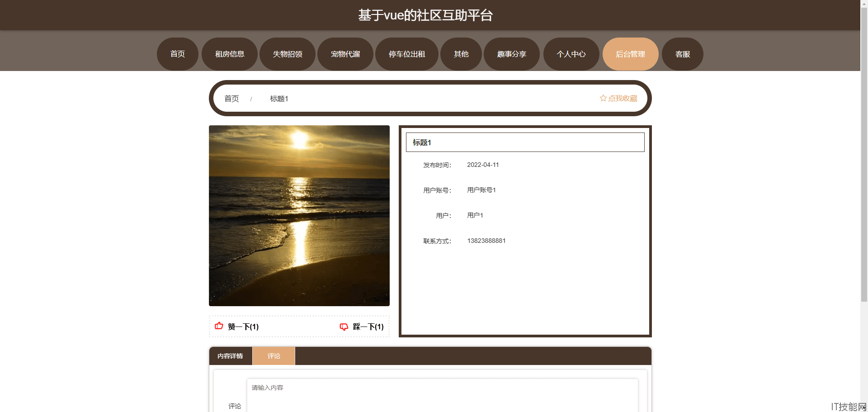This screenshot has height=412, width=868.
Task: Click the 用户账号： label
Action: click(437, 190)
